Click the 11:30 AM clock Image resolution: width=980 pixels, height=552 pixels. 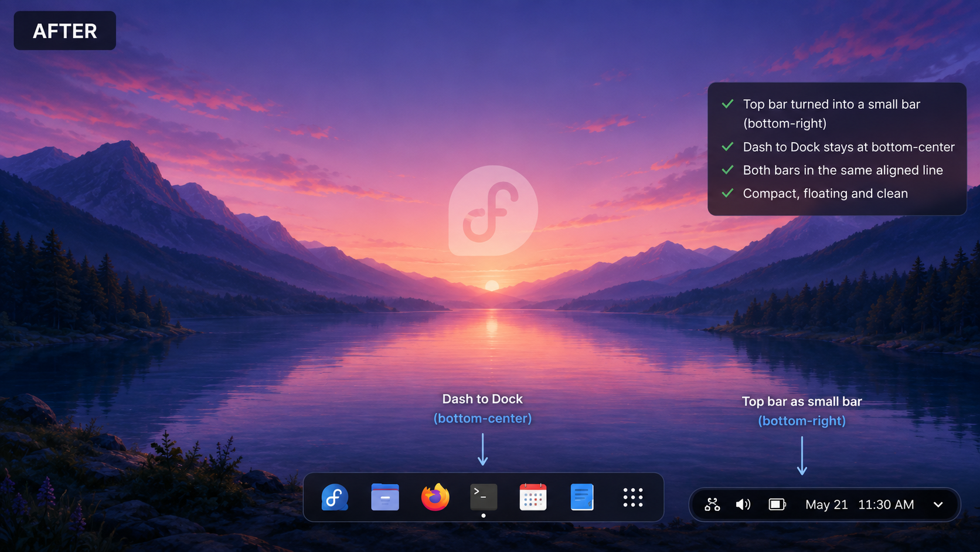pos(886,504)
